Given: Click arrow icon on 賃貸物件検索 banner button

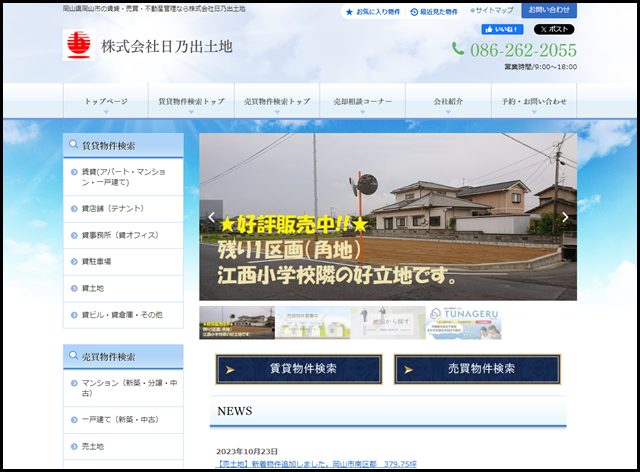Looking at the screenshot, I should click(x=231, y=370).
